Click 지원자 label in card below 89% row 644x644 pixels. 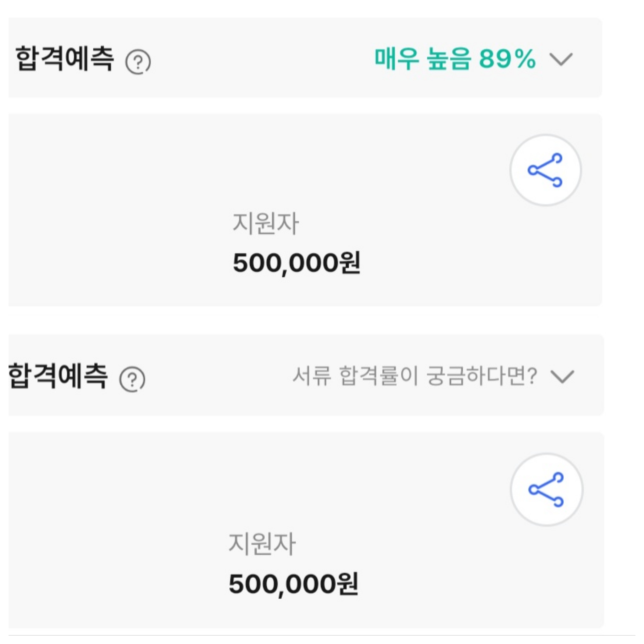point(266,223)
